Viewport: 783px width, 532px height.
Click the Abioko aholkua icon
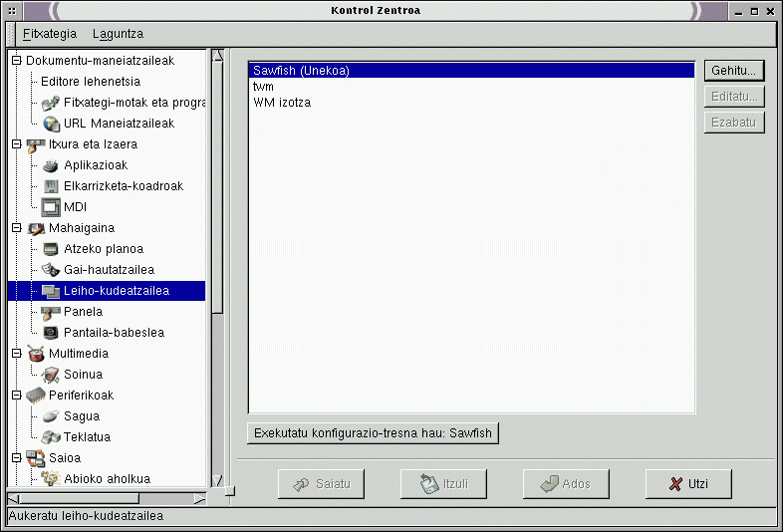tap(51, 478)
